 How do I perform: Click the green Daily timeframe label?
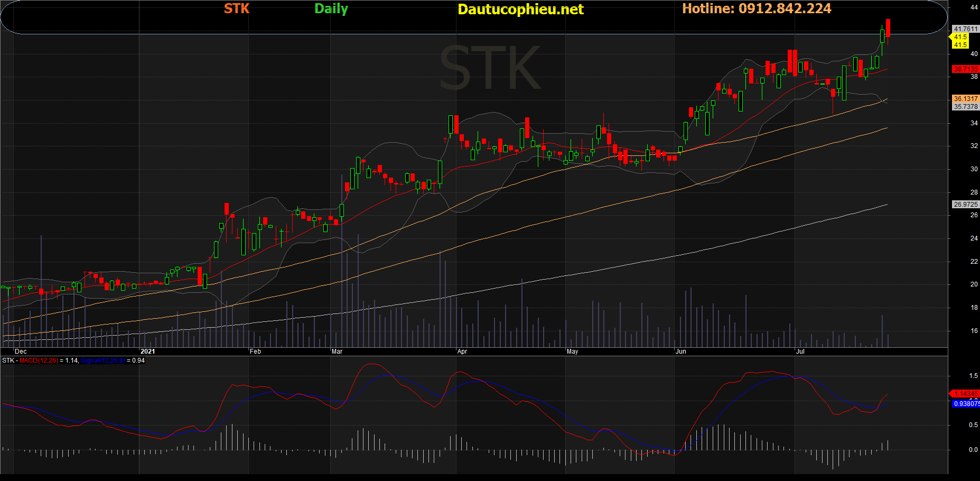click(x=331, y=8)
